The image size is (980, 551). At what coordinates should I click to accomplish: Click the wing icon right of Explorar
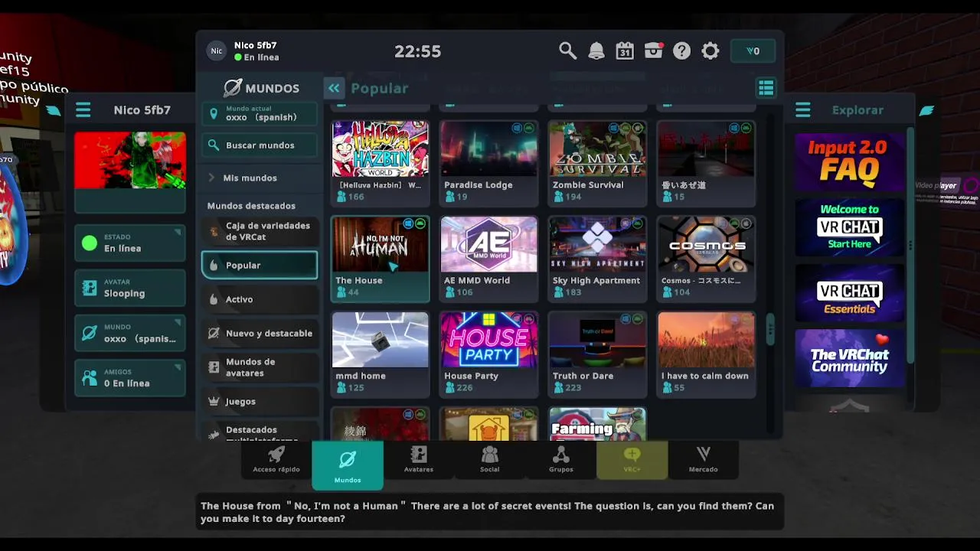[926, 110]
